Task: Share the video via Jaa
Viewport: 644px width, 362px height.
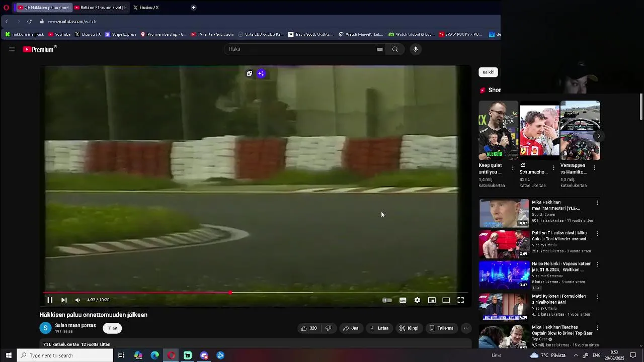Action: 351,328
